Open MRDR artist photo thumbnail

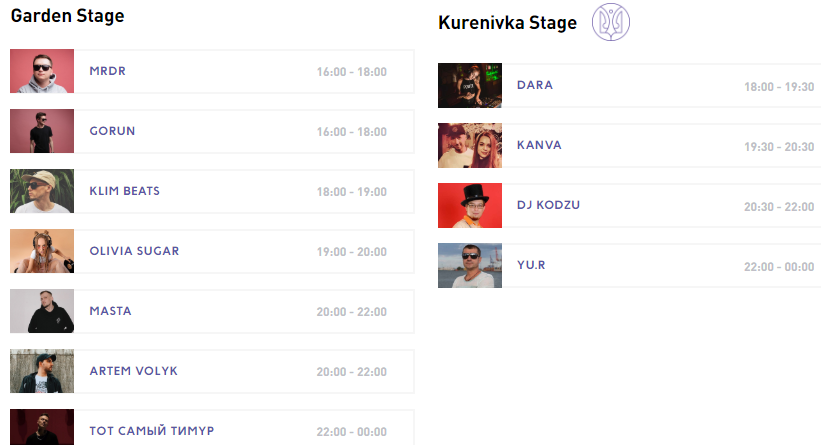click(42, 72)
